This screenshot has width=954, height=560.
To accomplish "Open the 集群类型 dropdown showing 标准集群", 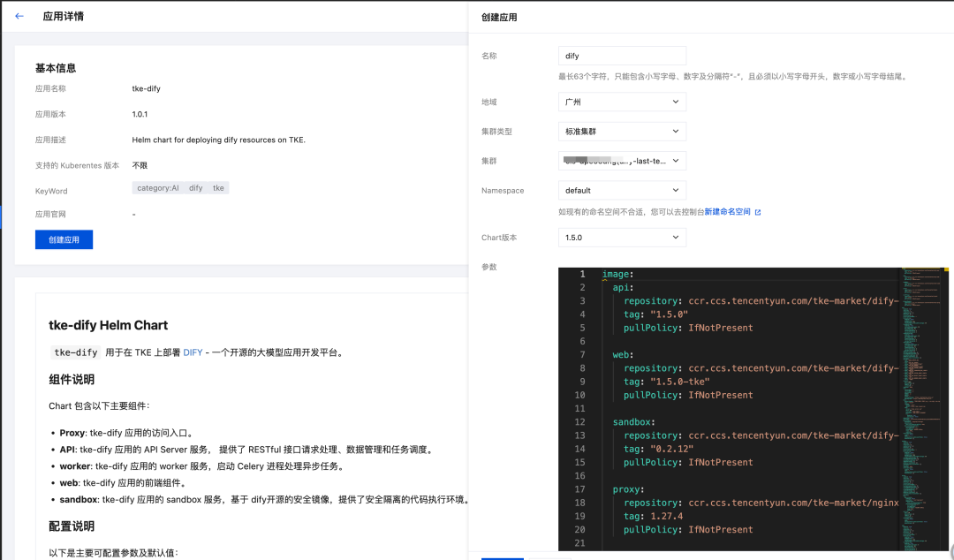I will click(623, 131).
